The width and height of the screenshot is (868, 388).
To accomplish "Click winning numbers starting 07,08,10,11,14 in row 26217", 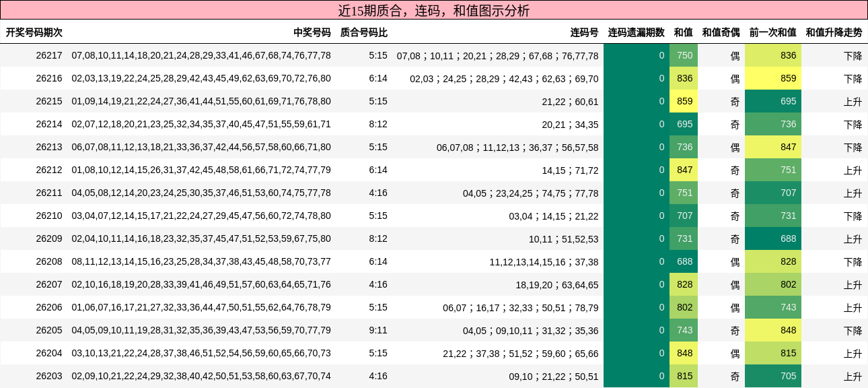I will click(x=201, y=55).
